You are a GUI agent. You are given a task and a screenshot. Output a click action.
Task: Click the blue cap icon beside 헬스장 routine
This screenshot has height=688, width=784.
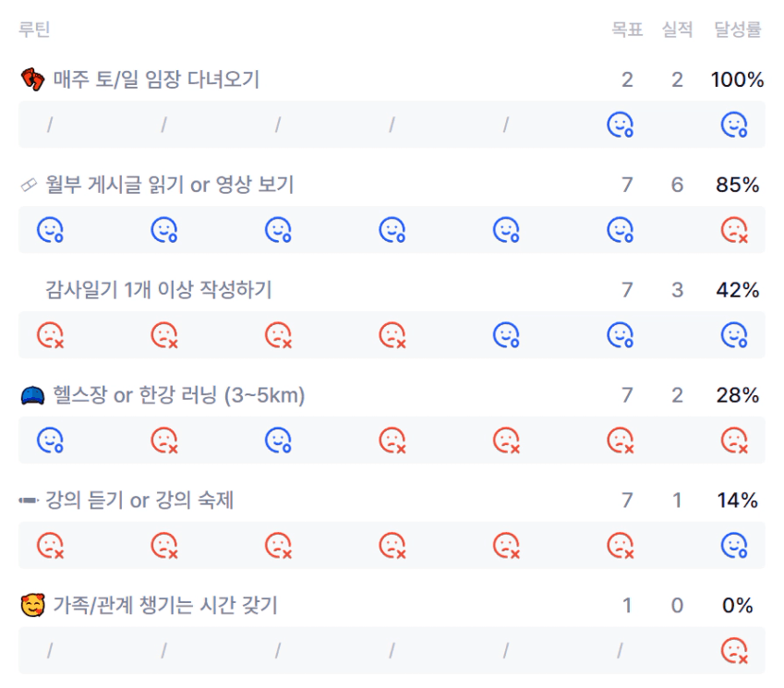[31, 396]
